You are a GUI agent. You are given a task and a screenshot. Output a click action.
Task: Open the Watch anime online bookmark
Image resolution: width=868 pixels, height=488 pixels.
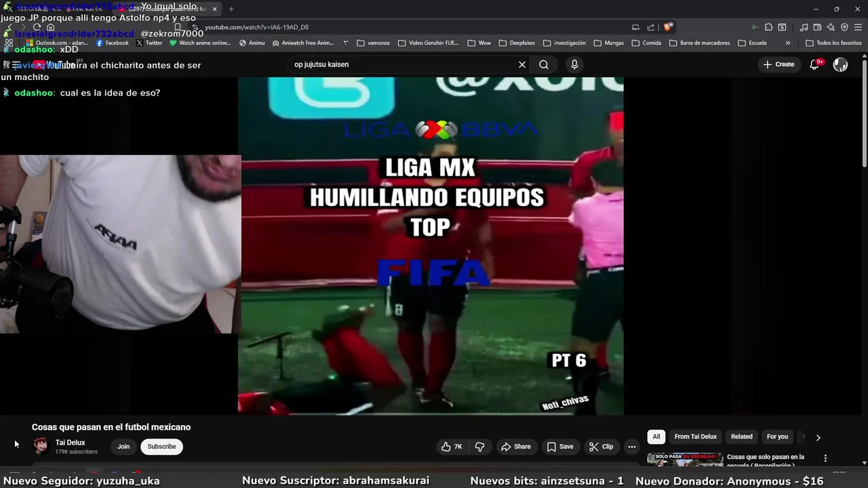tap(201, 43)
